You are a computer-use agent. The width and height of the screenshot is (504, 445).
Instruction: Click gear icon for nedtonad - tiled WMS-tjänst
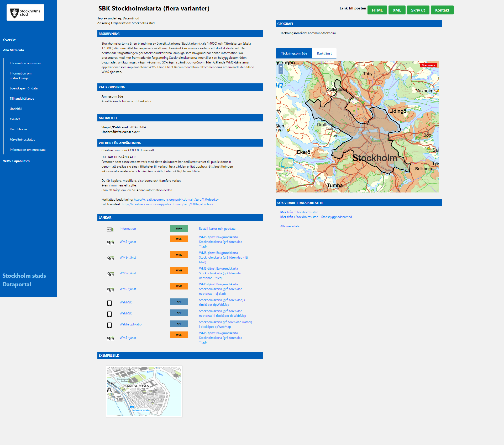(111, 274)
